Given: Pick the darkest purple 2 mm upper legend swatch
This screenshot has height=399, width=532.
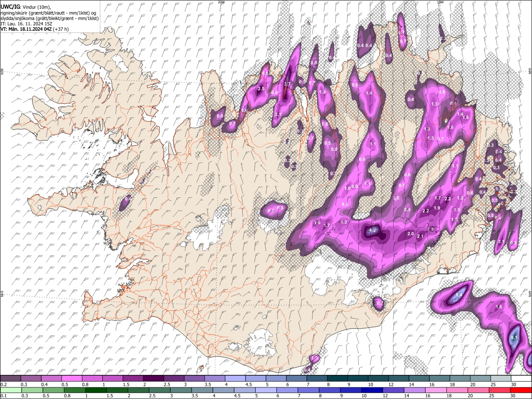Looking at the screenshot, I should (153, 379).
